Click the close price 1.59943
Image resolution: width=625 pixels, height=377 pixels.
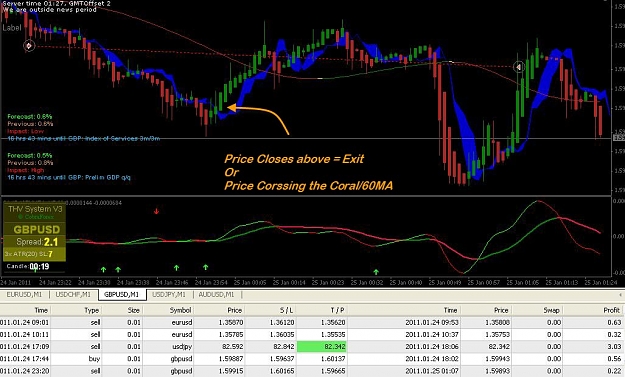[497, 359]
